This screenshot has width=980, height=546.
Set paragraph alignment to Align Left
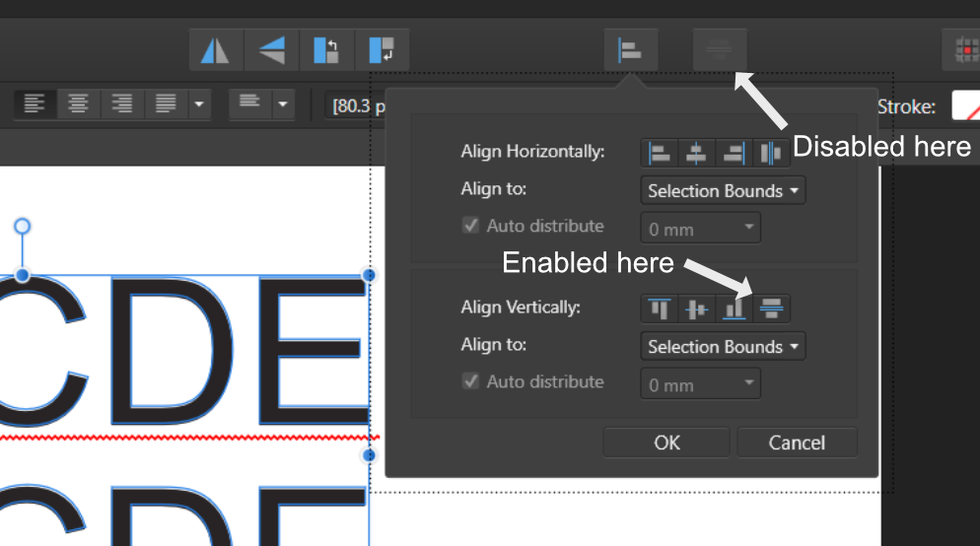[x=35, y=103]
